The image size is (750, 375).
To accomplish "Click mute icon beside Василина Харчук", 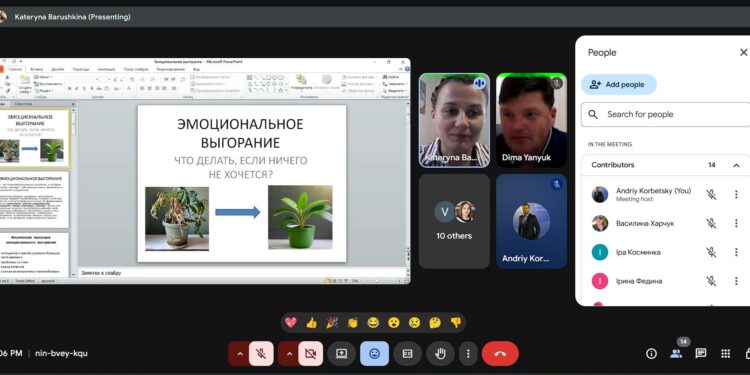I will click(x=711, y=223).
